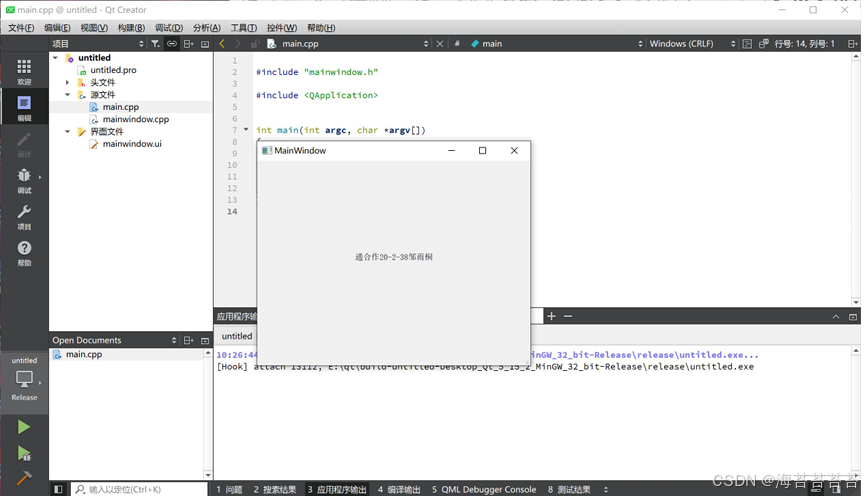Show the 5 QML Debugger Console pane
The width and height of the screenshot is (864, 496).
484,489
